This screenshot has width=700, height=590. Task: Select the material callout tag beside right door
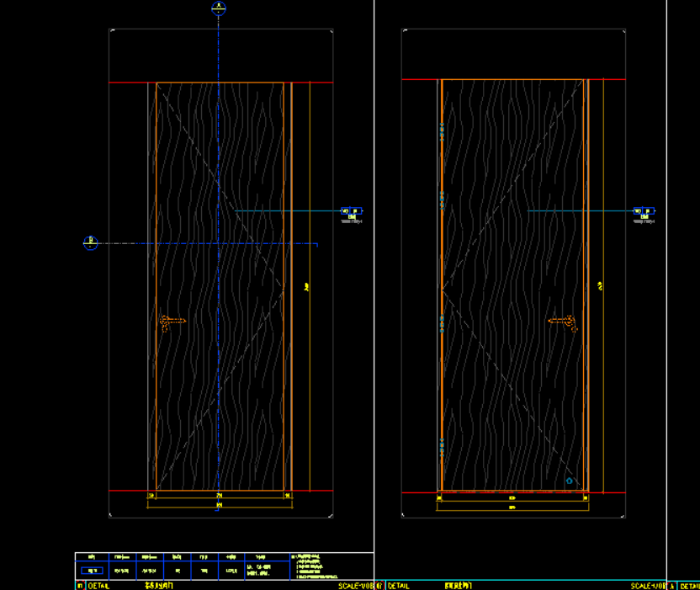[644, 212]
